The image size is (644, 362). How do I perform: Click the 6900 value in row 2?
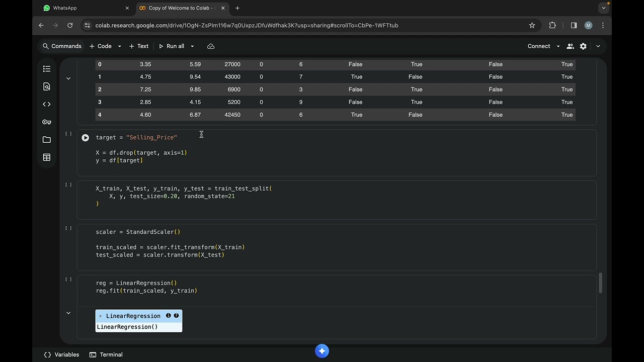(x=233, y=89)
